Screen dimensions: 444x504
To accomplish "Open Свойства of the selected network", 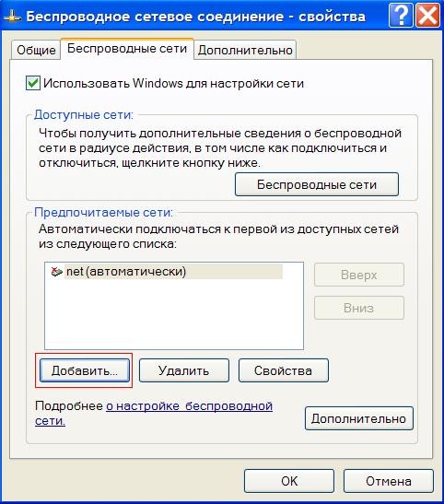I will (284, 370).
